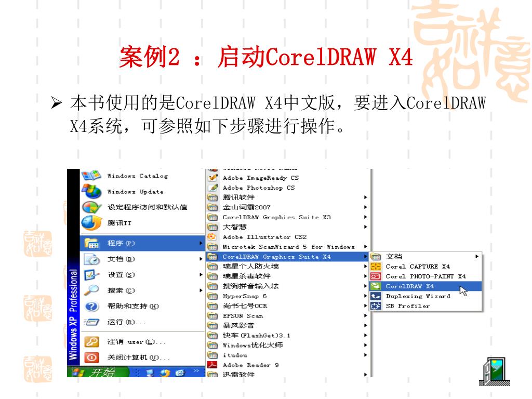Select 尚书七号OCR entry
This screenshot has width=532, height=399.
(x=288, y=305)
